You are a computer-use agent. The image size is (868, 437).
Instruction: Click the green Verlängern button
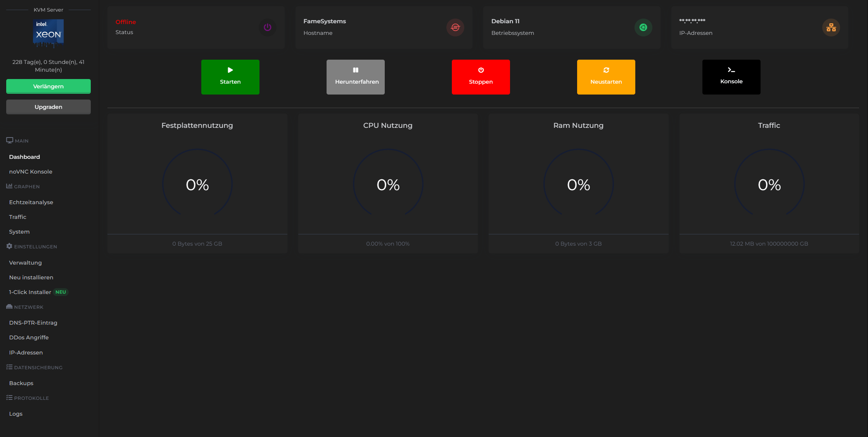[x=48, y=86]
